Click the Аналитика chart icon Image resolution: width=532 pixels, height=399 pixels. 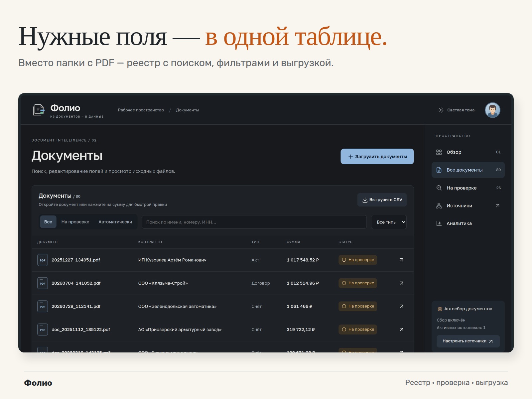[x=439, y=223]
